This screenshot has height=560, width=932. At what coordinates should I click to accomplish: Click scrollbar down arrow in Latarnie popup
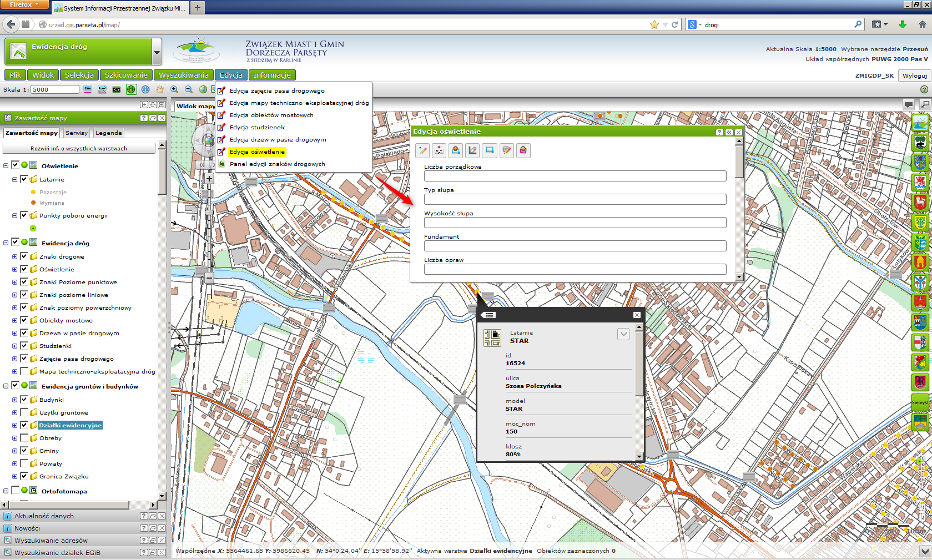pyautogui.click(x=639, y=457)
